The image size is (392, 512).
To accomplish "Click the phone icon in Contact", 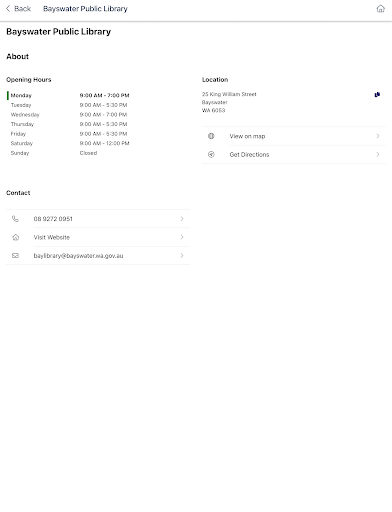I will 15,219.
